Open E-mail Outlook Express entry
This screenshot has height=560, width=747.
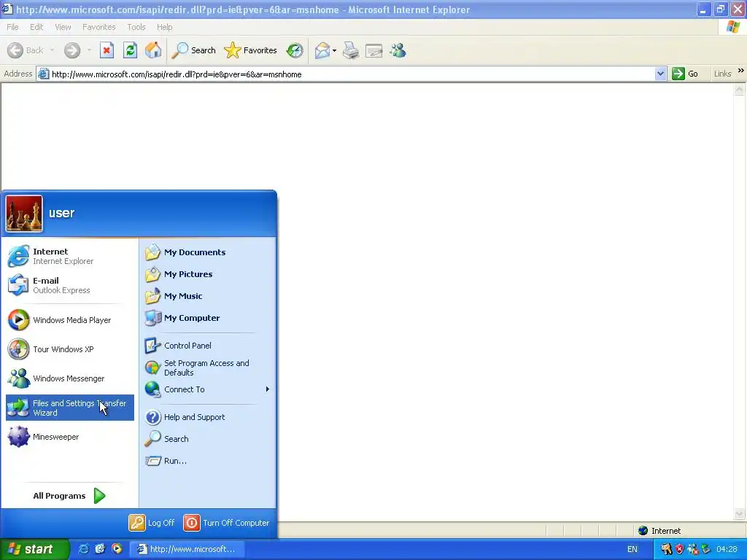coord(70,285)
